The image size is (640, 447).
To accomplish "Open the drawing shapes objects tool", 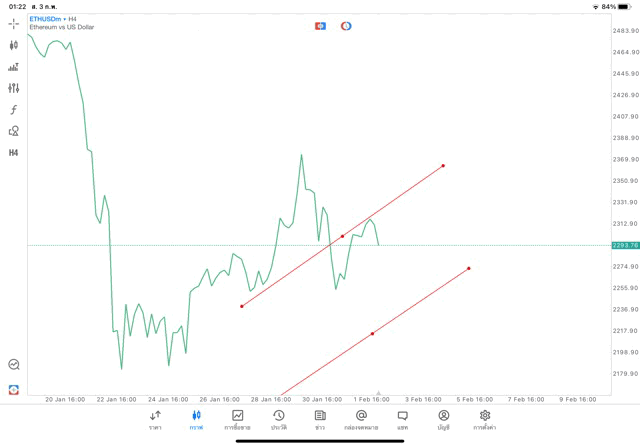I will (14, 131).
